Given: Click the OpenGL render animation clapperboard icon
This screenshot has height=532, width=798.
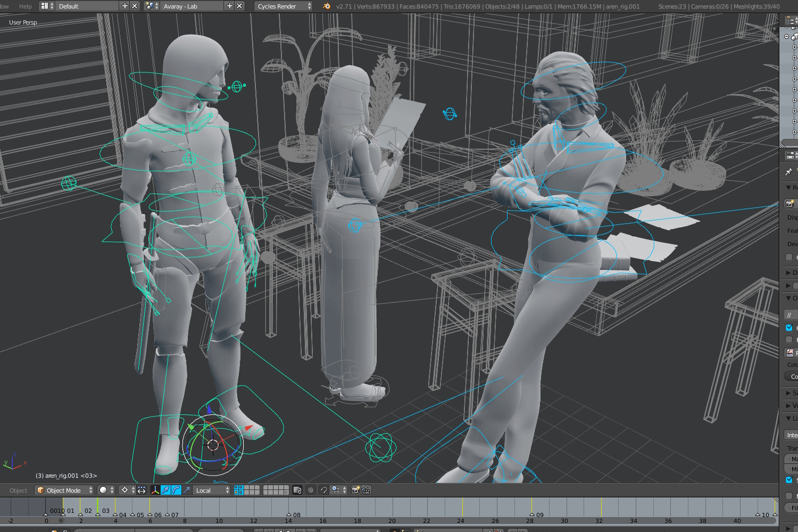Looking at the screenshot, I should point(366,490).
